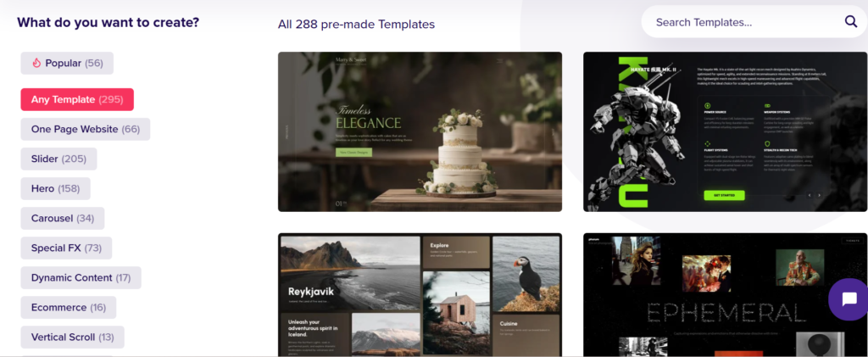Open the Timeless Elegance wedding cake template
Screen dimensions: 868x357
click(420, 131)
